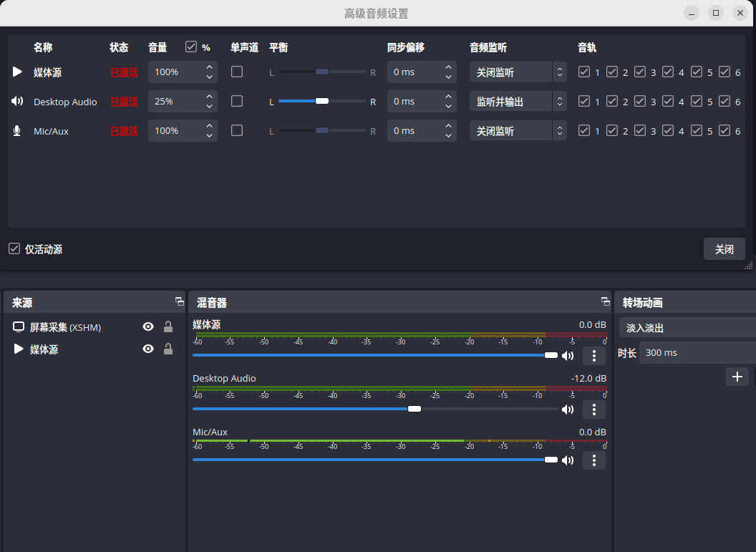This screenshot has width=756, height=552.
Task: Uncheck the 仅活动源 checkbox
Action: tap(14, 248)
